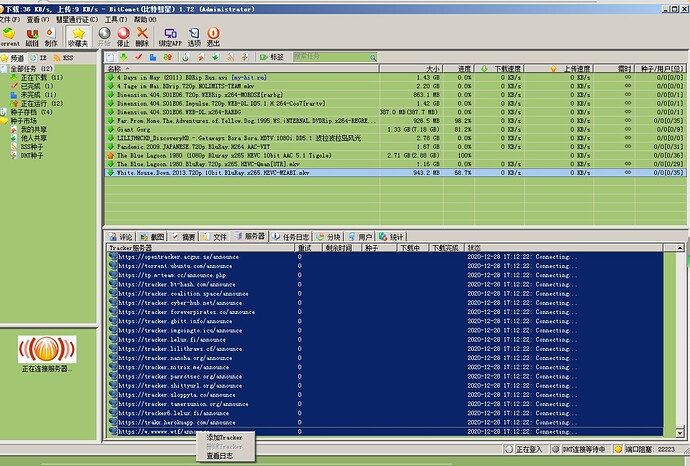Focus the 搜索任务 search field

click(331, 57)
